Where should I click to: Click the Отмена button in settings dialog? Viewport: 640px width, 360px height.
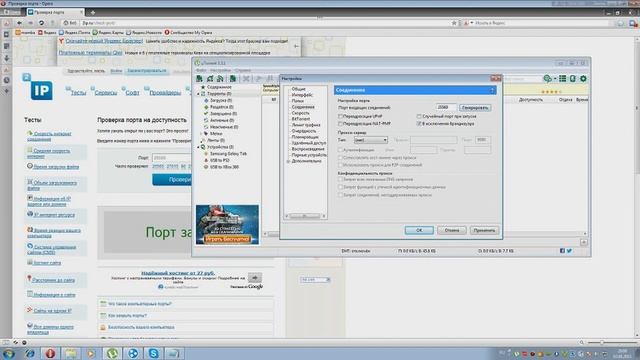point(452,230)
